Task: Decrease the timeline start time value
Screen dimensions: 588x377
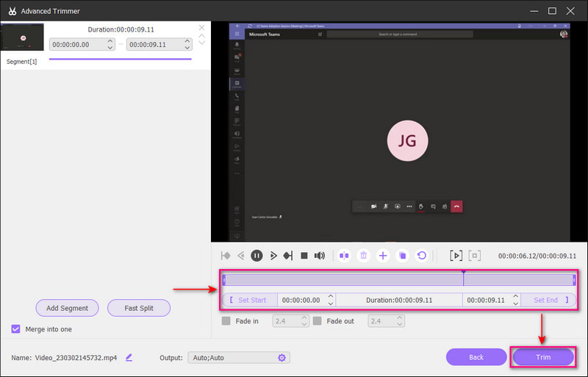Action: (330, 303)
